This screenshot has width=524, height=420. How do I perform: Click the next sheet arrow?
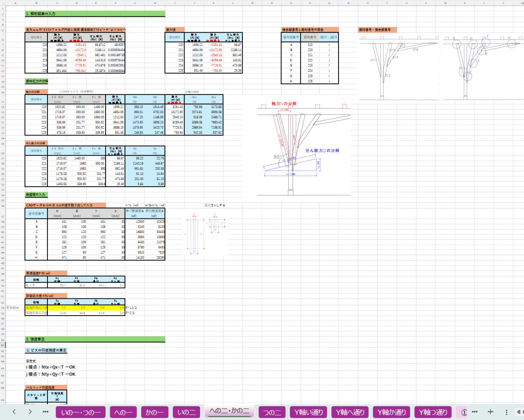pyautogui.click(x=30, y=412)
